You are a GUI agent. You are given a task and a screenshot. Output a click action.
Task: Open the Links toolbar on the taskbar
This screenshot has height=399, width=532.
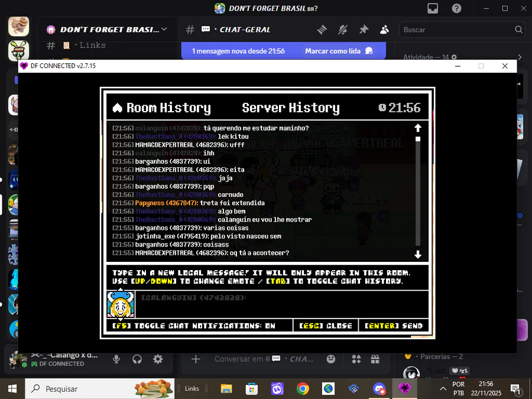point(192,388)
